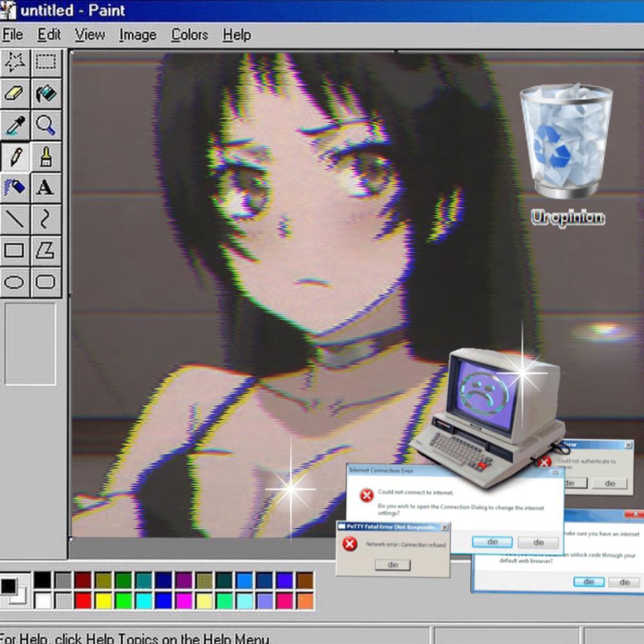Image resolution: width=644 pixels, height=644 pixels.
Task: Select the Polygon shape tool
Action: click(x=46, y=250)
